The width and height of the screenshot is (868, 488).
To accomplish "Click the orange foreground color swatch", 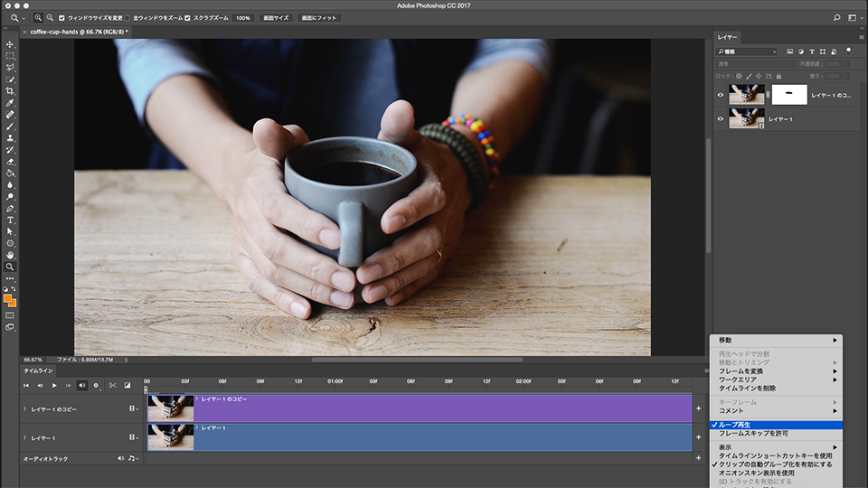I will (x=8, y=298).
